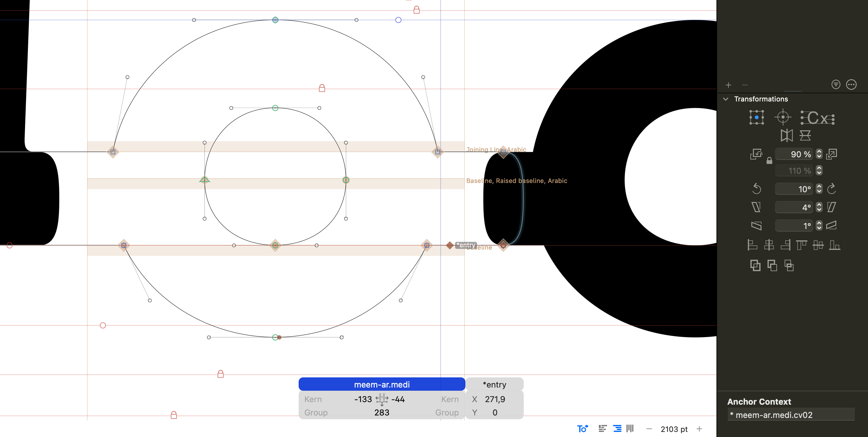This screenshot has height=437, width=868.
Task: Collapse the Transformations section
Action: pyautogui.click(x=726, y=99)
